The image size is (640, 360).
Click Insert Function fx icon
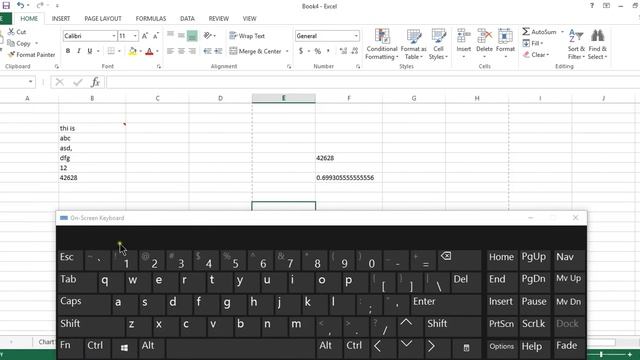(95, 82)
